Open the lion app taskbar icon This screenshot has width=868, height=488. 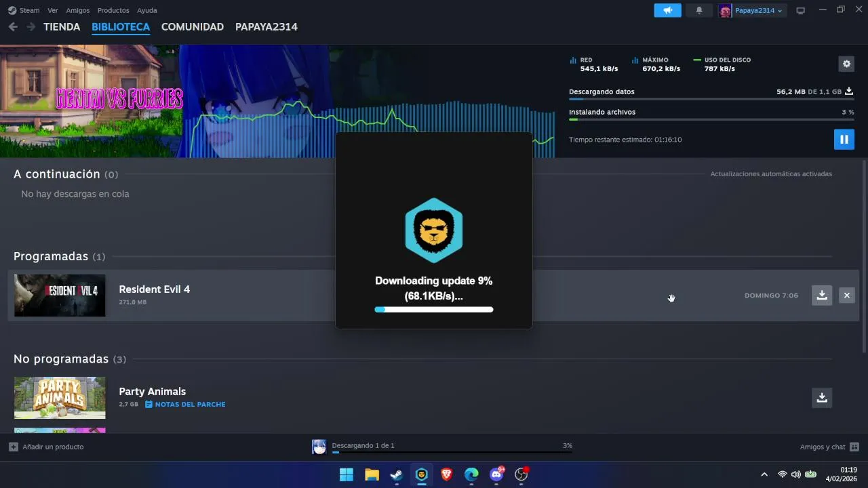click(422, 474)
